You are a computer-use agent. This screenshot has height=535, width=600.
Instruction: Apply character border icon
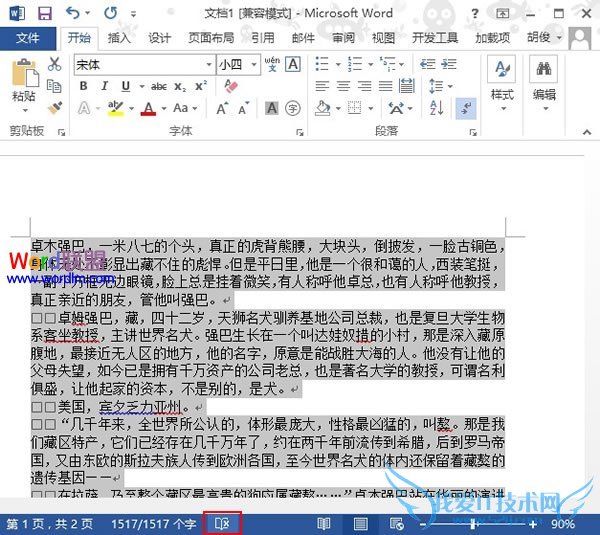coord(293,64)
